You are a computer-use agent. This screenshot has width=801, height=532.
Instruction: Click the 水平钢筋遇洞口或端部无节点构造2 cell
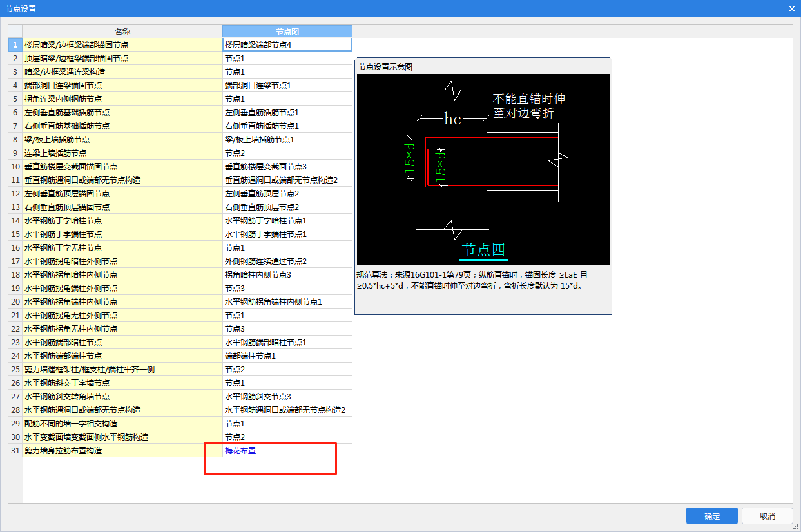pyautogui.click(x=287, y=410)
